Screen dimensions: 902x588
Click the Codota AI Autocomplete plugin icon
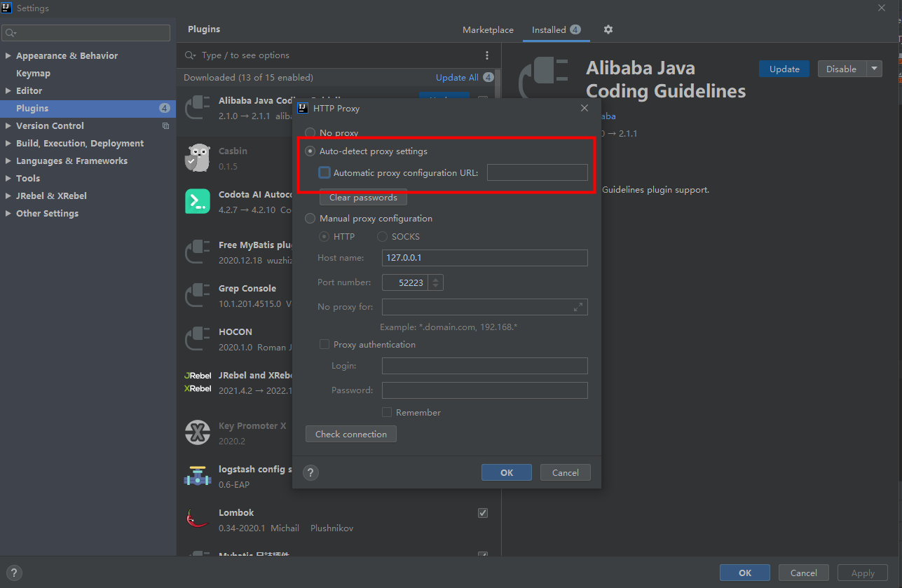pyautogui.click(x=198, y=202)
